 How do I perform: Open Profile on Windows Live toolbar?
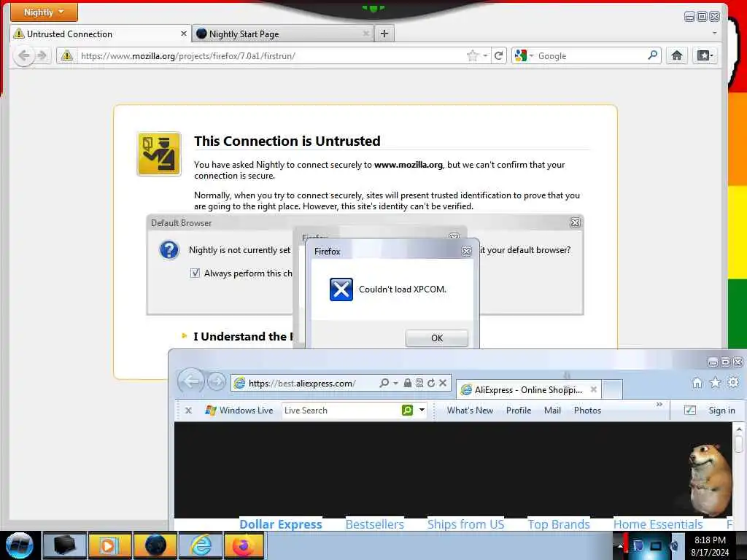519,410
